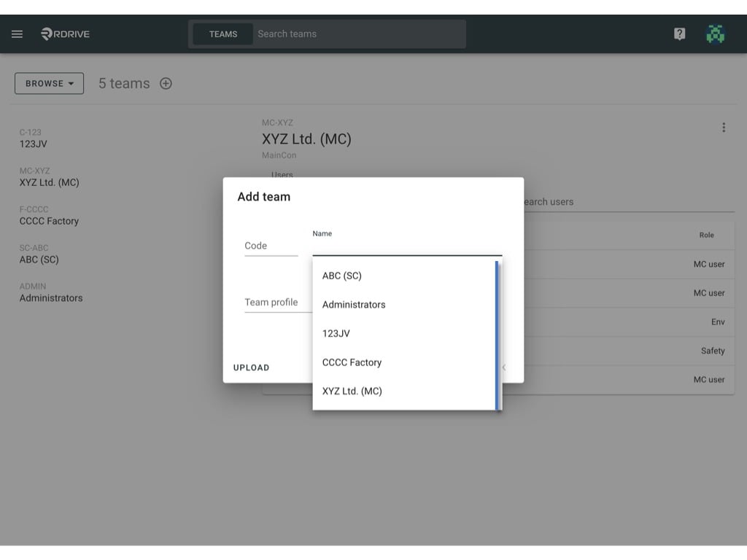Click the Search users field
747x560 pixels.
629,202
